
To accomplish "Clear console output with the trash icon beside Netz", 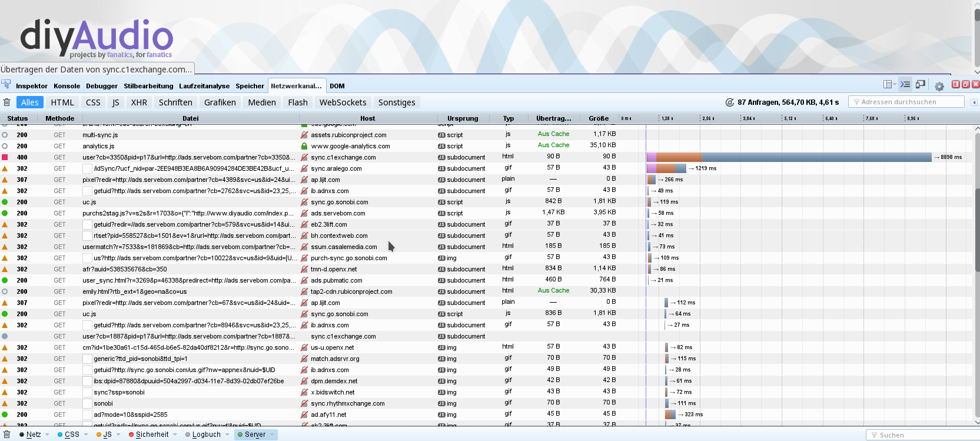I will point(7,435).
